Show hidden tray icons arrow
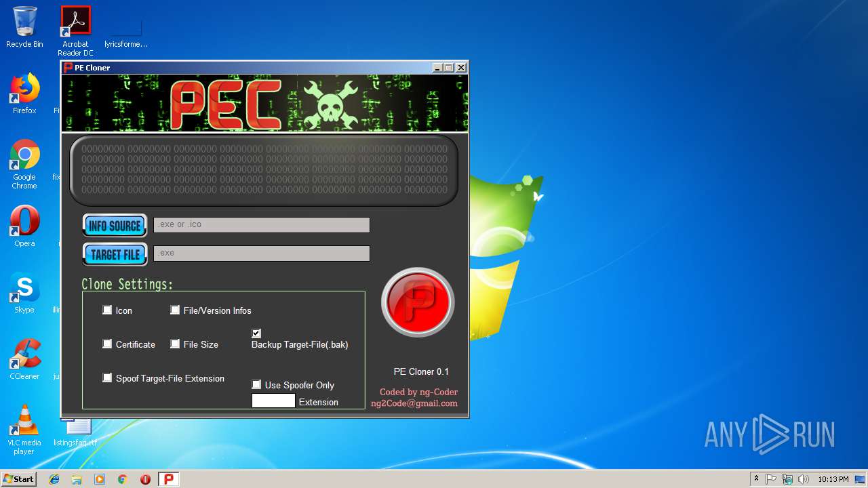The width and height of the screenshot is (868, 488). pyautogui.click(x=756, y=479)
